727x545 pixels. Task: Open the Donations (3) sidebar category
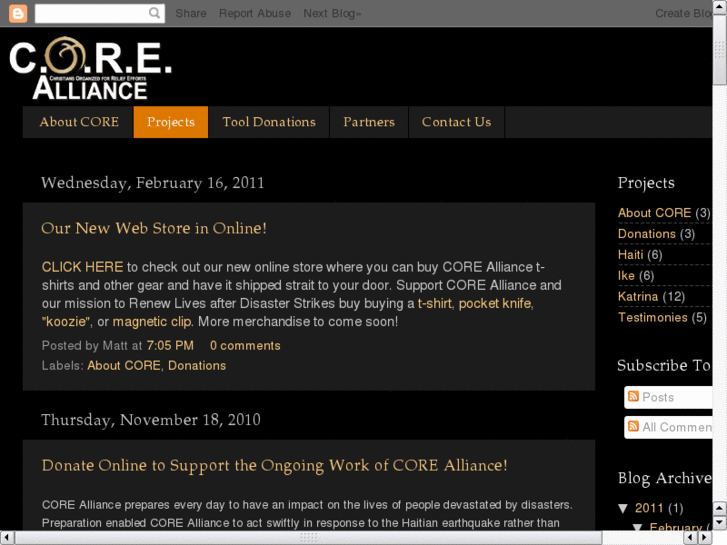[647, 234]
